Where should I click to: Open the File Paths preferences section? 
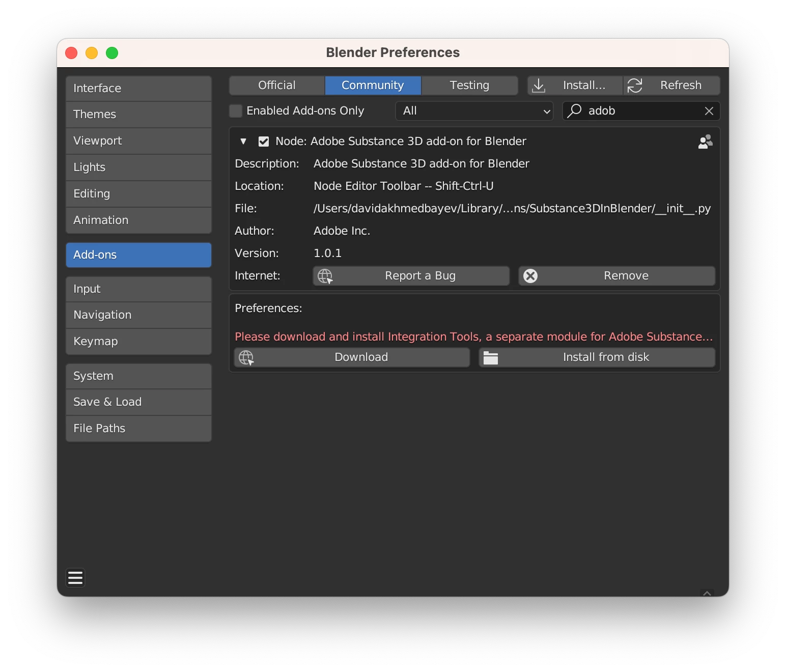point(138,429)
